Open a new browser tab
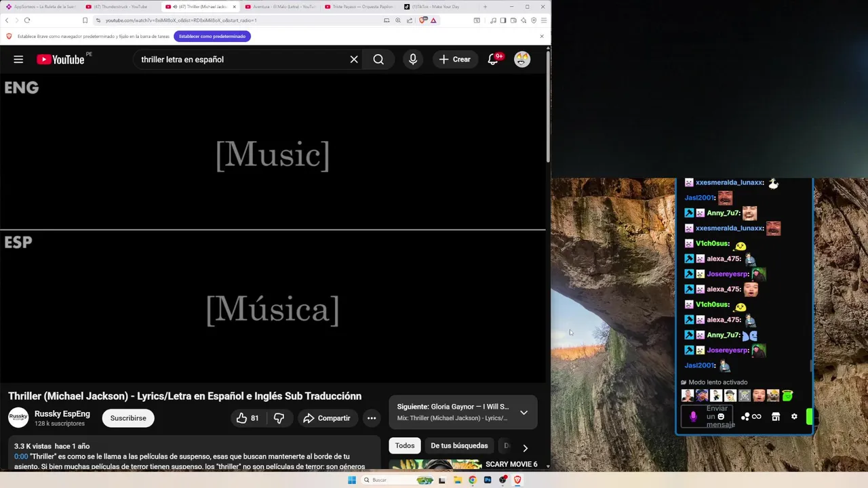Viewport: 868px width, 488px height. coord(485,7)
